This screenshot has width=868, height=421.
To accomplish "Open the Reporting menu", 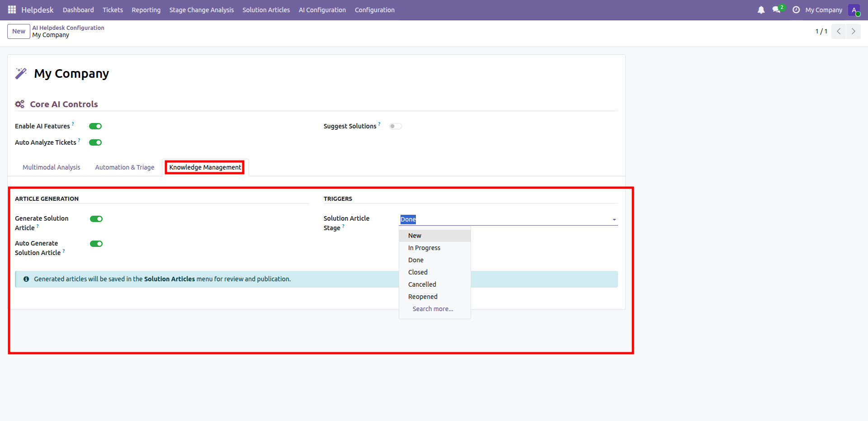I will point(146,10).
